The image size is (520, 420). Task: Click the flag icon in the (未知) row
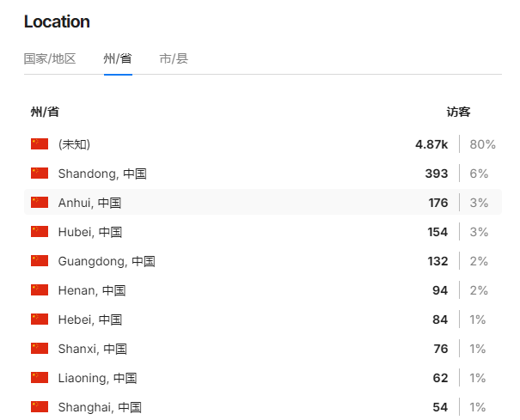(x=40, y=144)
